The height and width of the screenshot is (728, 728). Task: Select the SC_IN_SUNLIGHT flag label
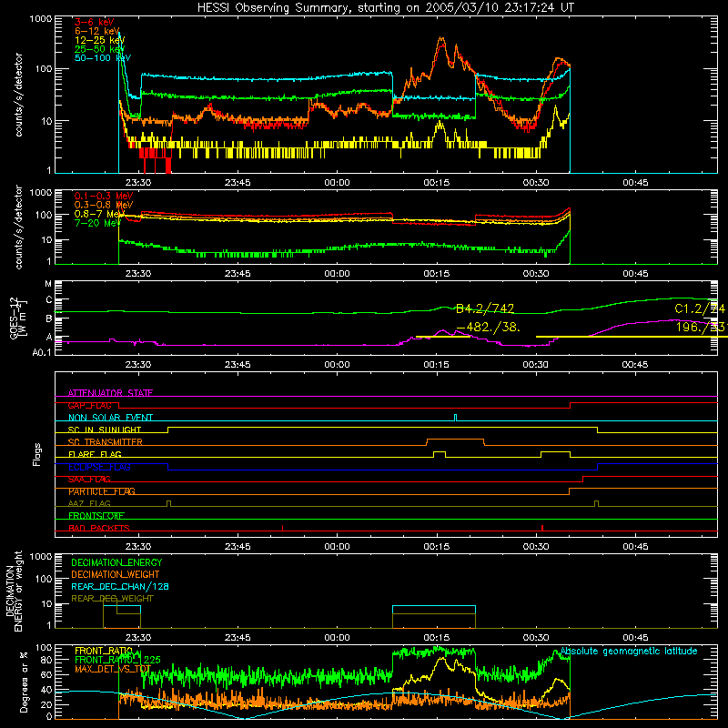click(x=105, y=430)
